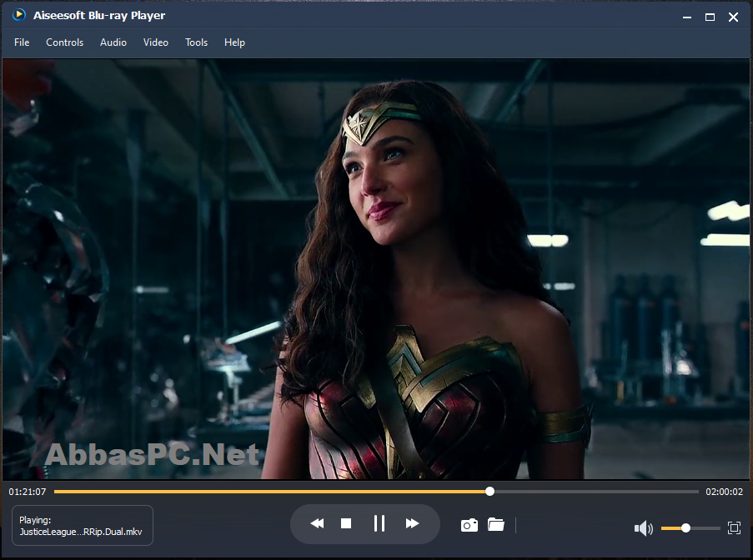The height and width of the screenshot is (560, 753).
Task: Pause the playing movie
Action: point(379,523)
